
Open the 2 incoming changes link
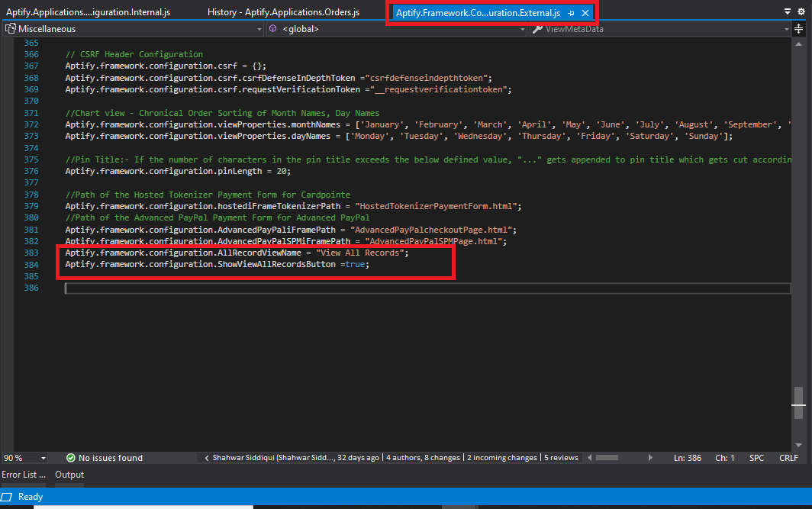point(502,458)
